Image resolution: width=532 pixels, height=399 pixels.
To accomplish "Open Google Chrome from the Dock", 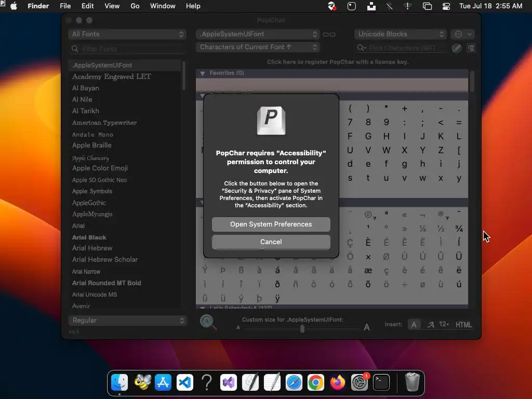I will pyautogui.click(x=315, y=382).
